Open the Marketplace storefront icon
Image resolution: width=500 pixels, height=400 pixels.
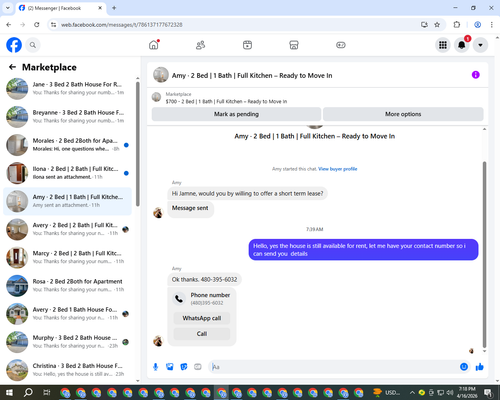coord(294,45)
